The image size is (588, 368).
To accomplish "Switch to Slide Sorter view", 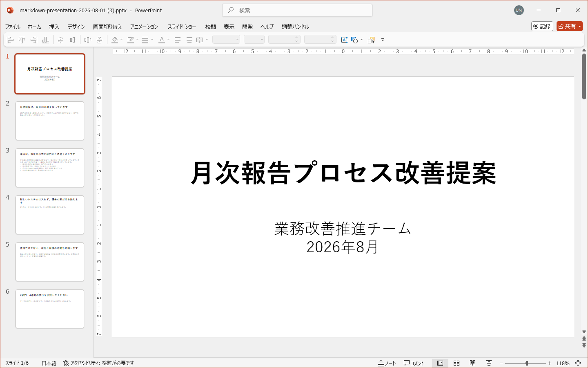I will pyautogui.click(x=457, y=363).
